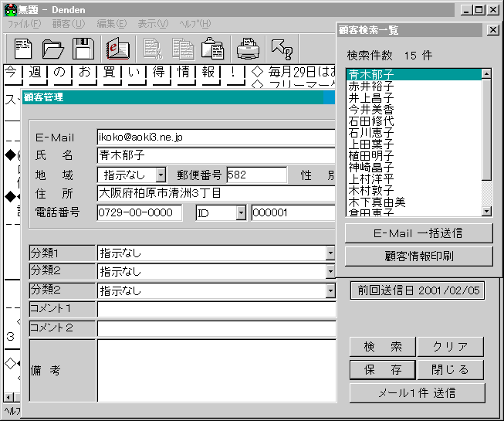
Task: Click the Paste clipboard toolbar icon
Action: (x=212, y=49)
